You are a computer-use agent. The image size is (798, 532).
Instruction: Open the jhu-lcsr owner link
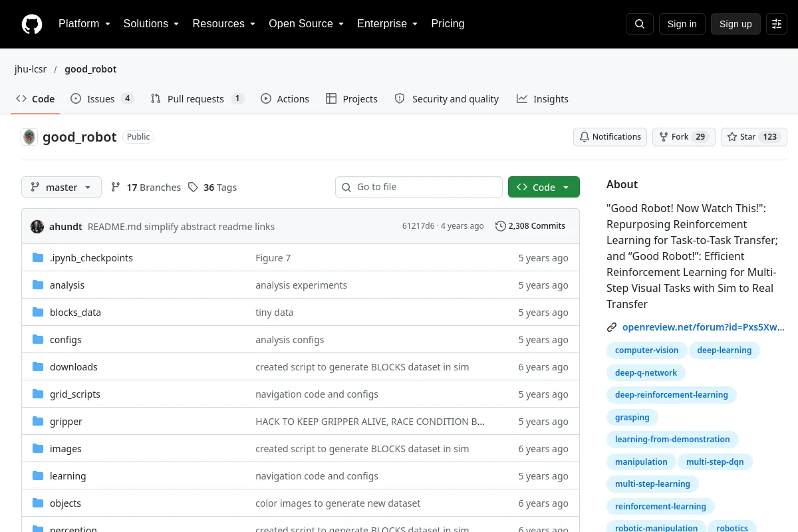click(x=31, y=69)
